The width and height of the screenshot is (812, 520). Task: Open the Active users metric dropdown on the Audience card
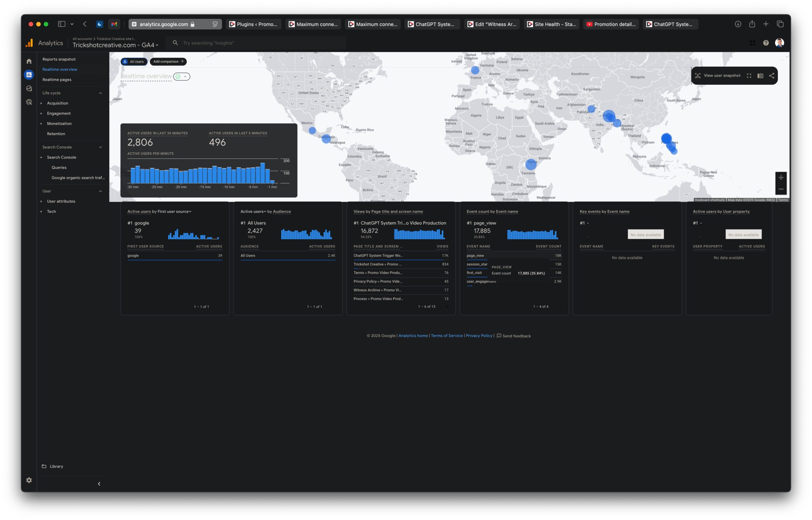253,212
